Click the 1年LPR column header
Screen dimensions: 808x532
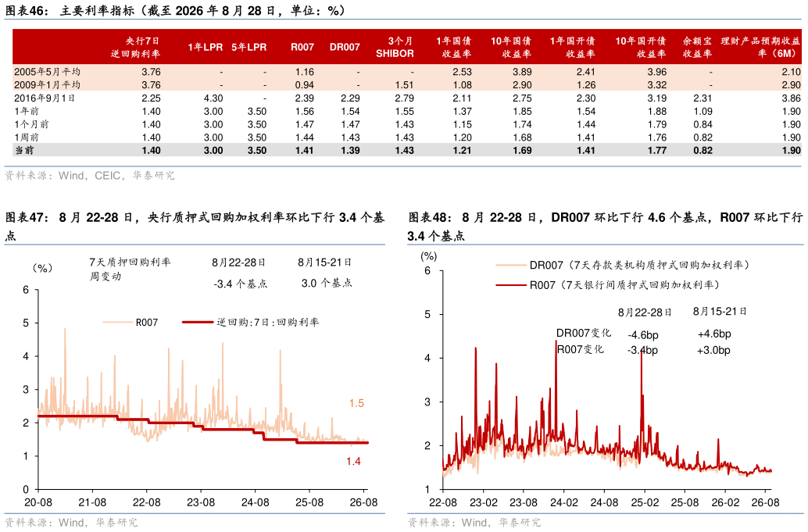coord(205,47)
